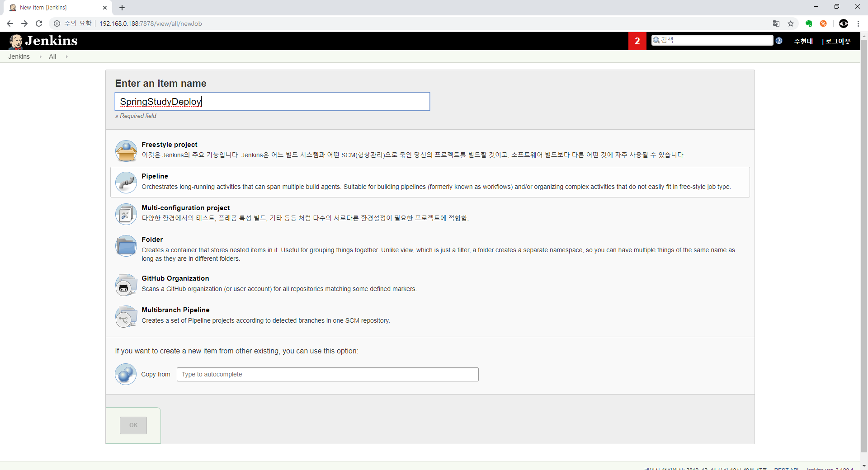Click the Folder description text
The width and height of the screenshot is (868, 470).
tap(438, 254)
